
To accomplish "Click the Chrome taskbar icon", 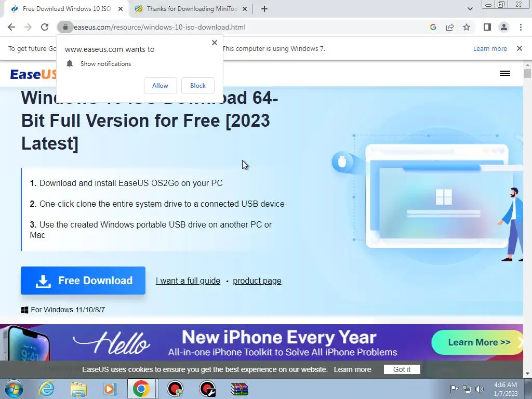I will (x=141, y=389).
